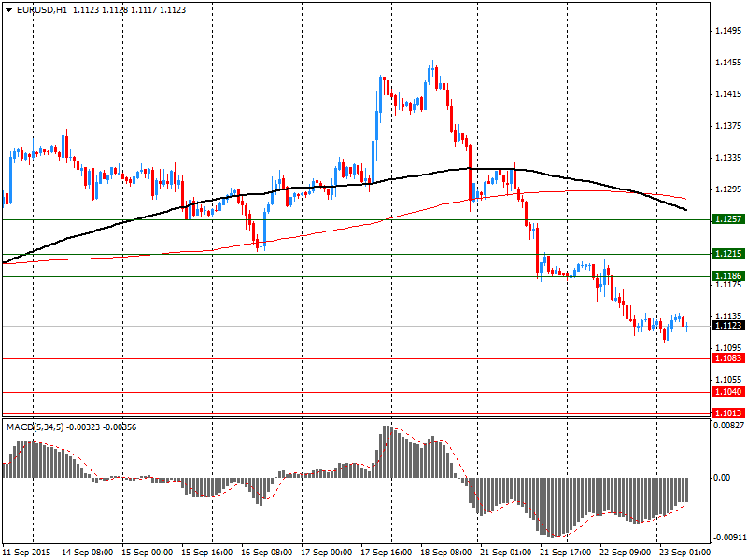747x560 pixels.
Task: Click the 23 Sep 01:00 time axis label
Action: [684, 553]
